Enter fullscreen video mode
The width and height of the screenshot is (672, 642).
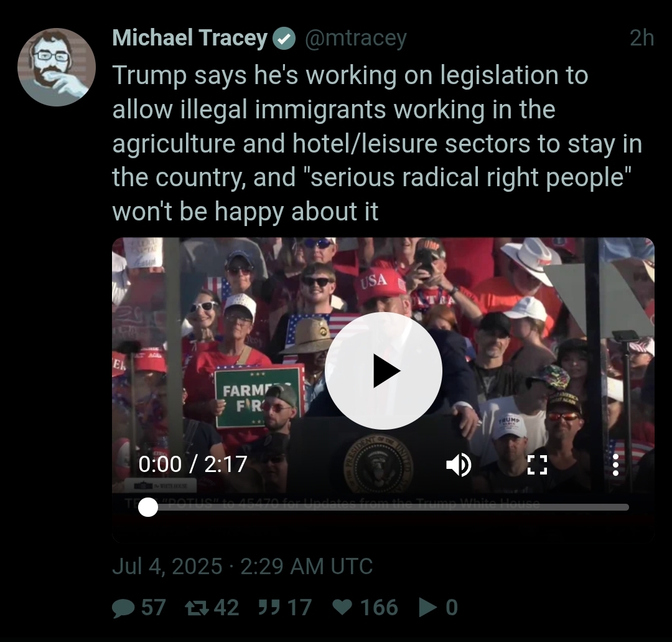click(537, 465)
